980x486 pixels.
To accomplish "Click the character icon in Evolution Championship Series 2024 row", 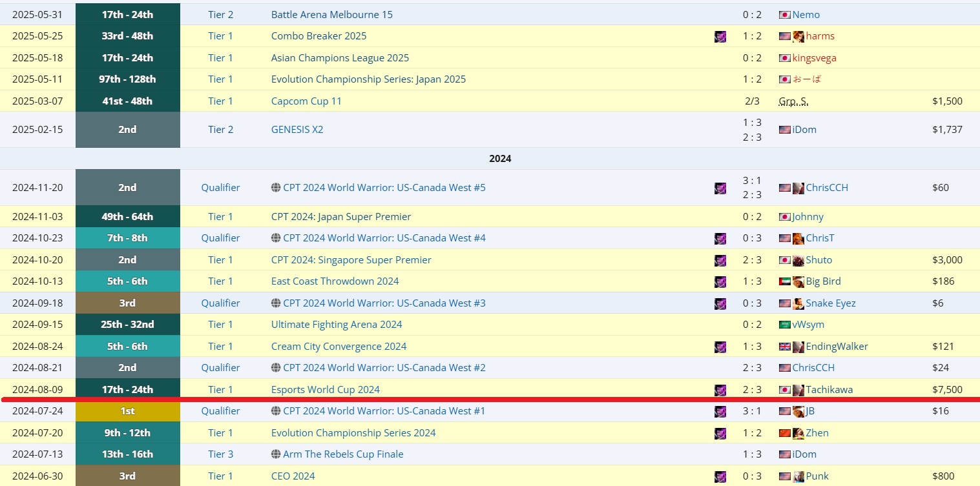I will pyautogui.click(x=720, y=434).
